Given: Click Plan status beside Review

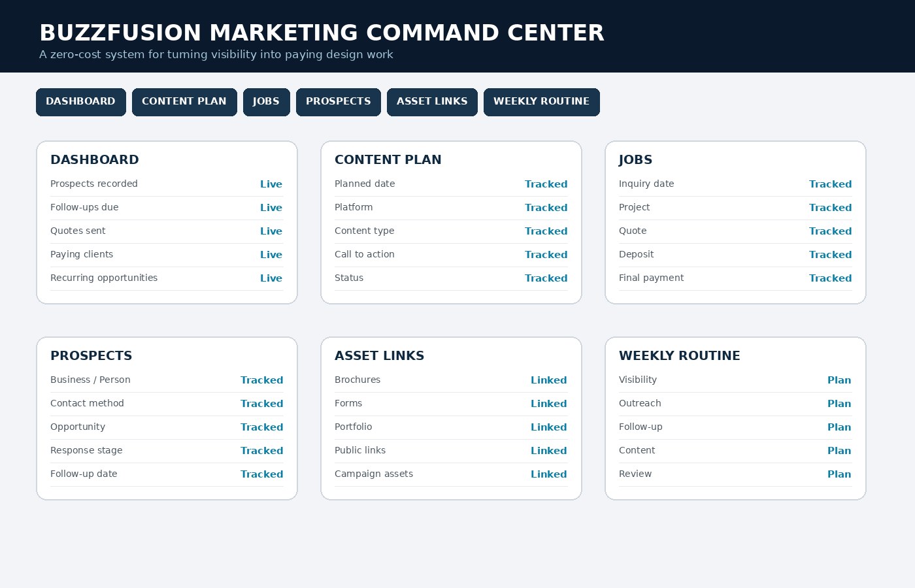Looking at the screenshot, I should (x=839, y=474).
